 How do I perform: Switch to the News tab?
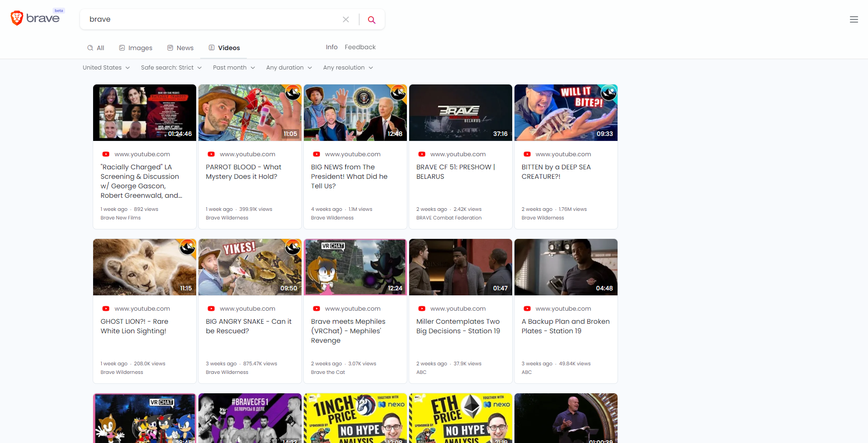(180, 48)
